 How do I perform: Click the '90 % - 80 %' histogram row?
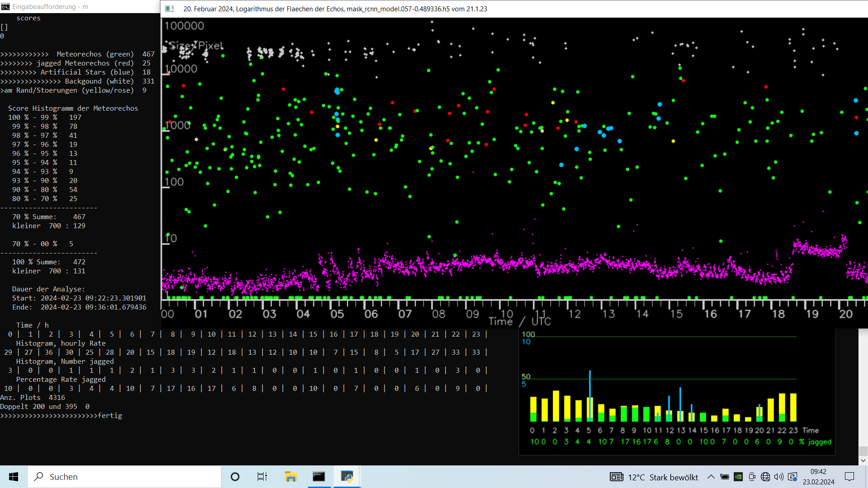(x=45, y=190)
